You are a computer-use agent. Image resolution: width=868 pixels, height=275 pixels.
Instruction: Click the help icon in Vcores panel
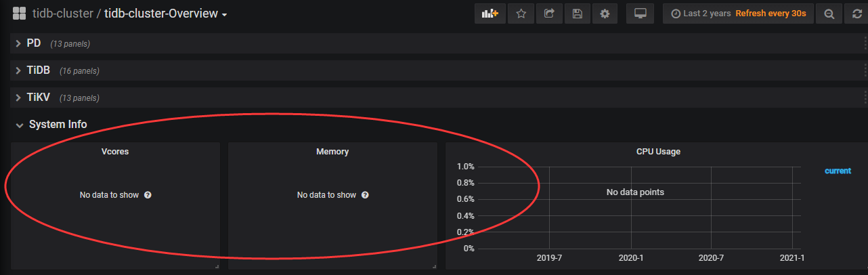pyautogui.click(x=148, y=195)
